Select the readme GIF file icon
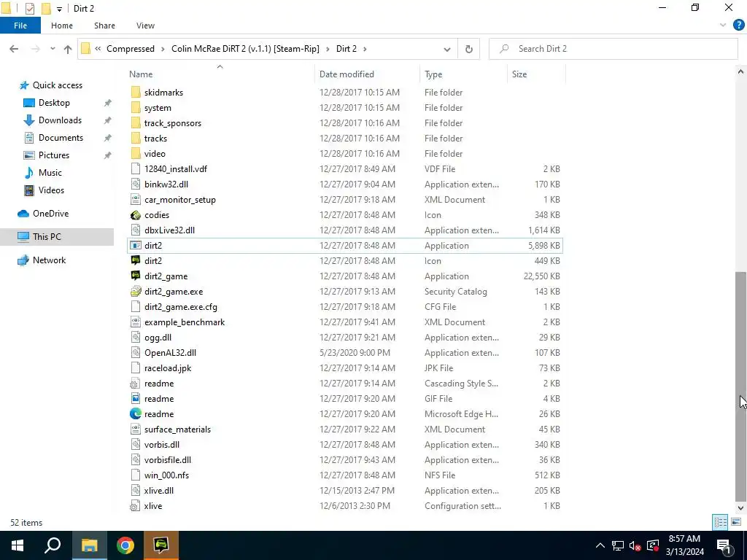 pyautogui.click(x=136, y=399)
